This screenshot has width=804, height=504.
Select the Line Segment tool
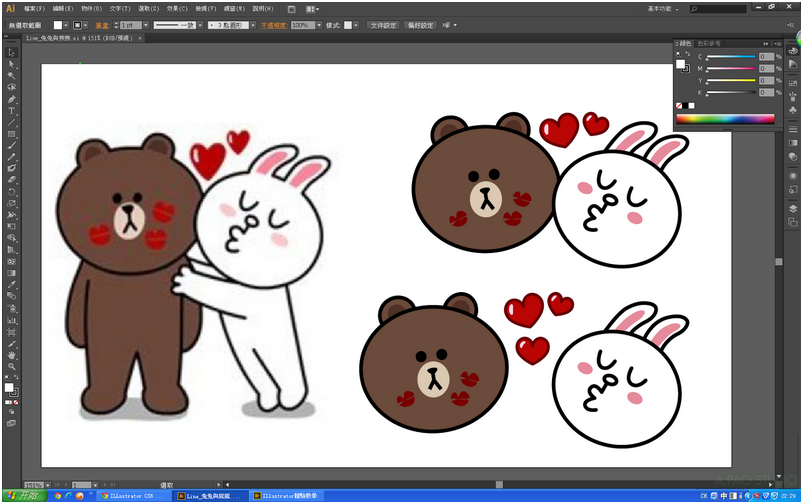point(11,123)
